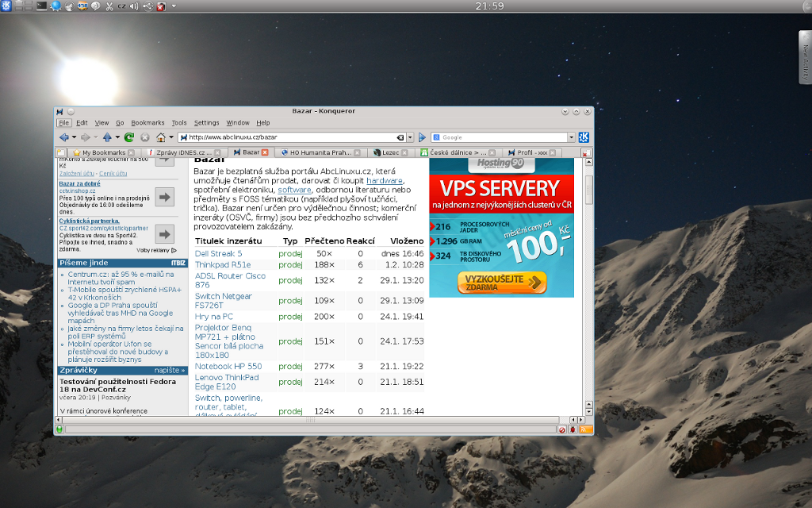Click the orange RSS feed icon

[586, 429]
